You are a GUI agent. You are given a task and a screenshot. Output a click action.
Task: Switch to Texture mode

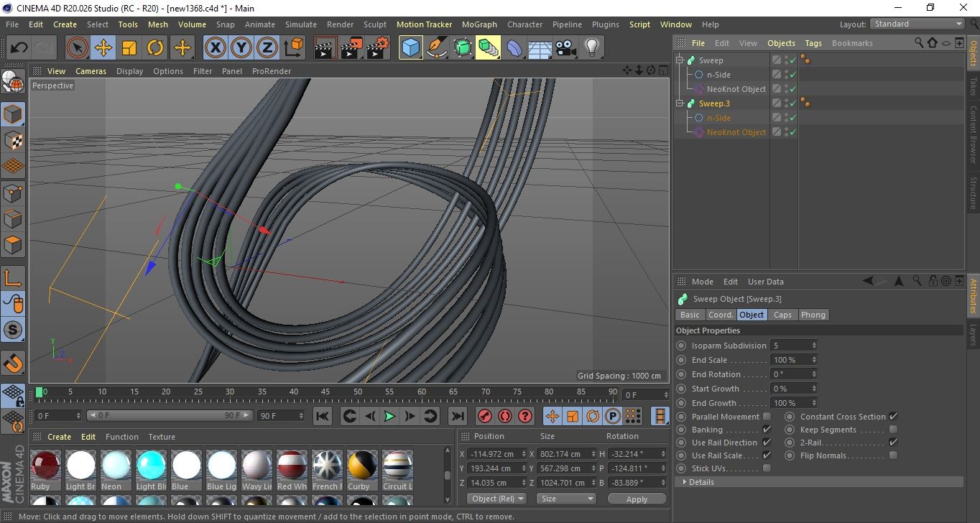click(x=14, y=141)
